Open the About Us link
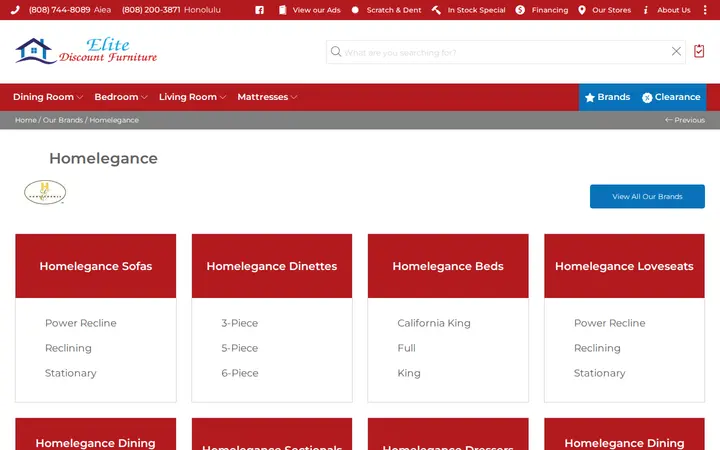Image resolution: width=720 pixels, height=450 pixels. click(x=674, y=10)
